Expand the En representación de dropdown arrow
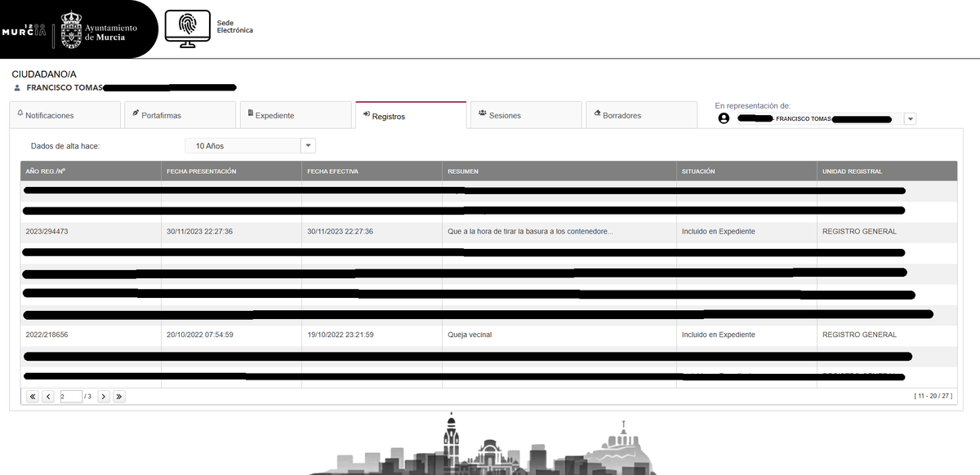The width and height of the screenshot is (980, 475). click(x=911, y=118)
